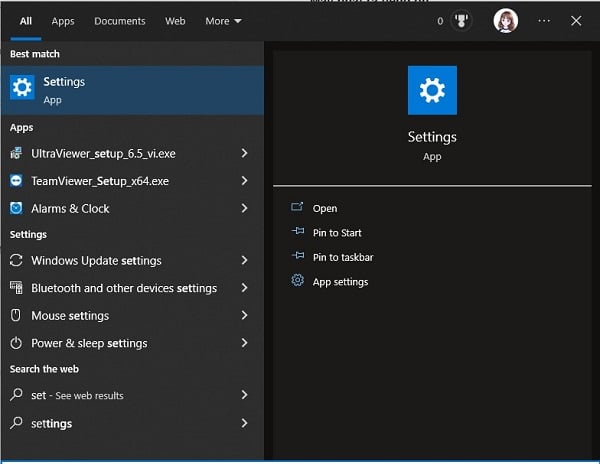Expand arrow beside Power & sleep settings
The height and width of the screenshot is (464, 600).
coord(245,343)
